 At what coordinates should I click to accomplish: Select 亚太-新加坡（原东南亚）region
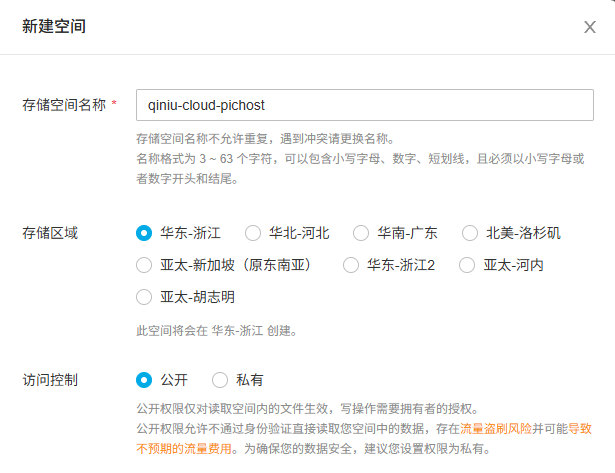(x=144, y=265)
